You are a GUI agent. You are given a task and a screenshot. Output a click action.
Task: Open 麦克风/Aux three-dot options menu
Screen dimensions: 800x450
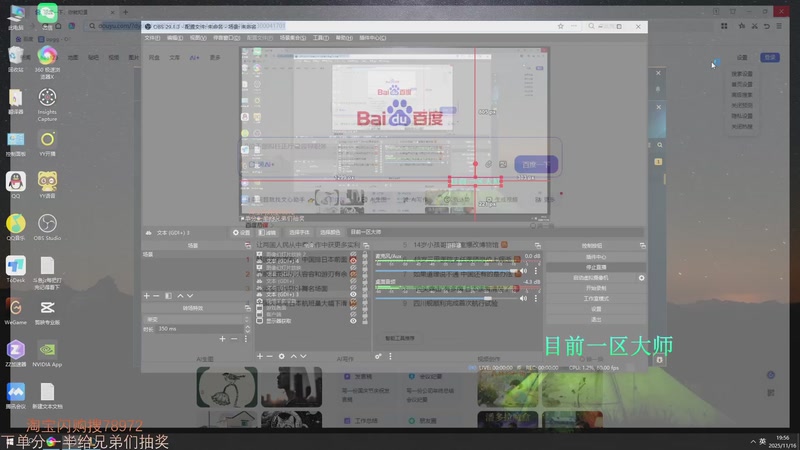[x=536, y=271]
